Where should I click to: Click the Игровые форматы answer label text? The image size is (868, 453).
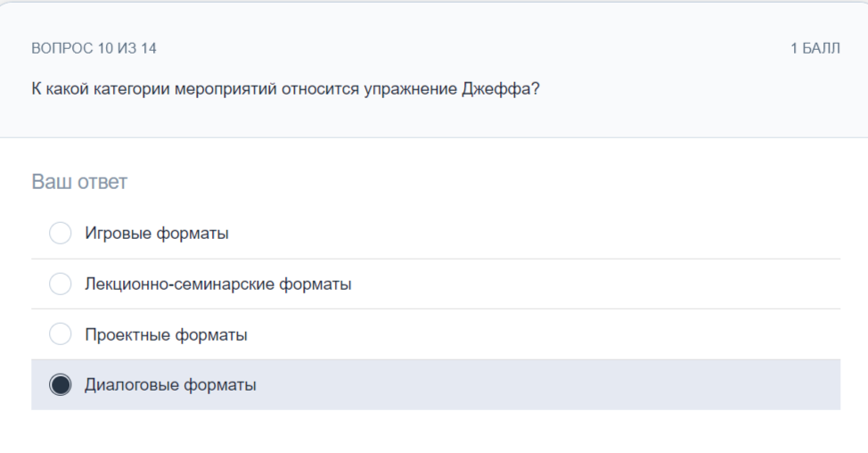(157, 233)
